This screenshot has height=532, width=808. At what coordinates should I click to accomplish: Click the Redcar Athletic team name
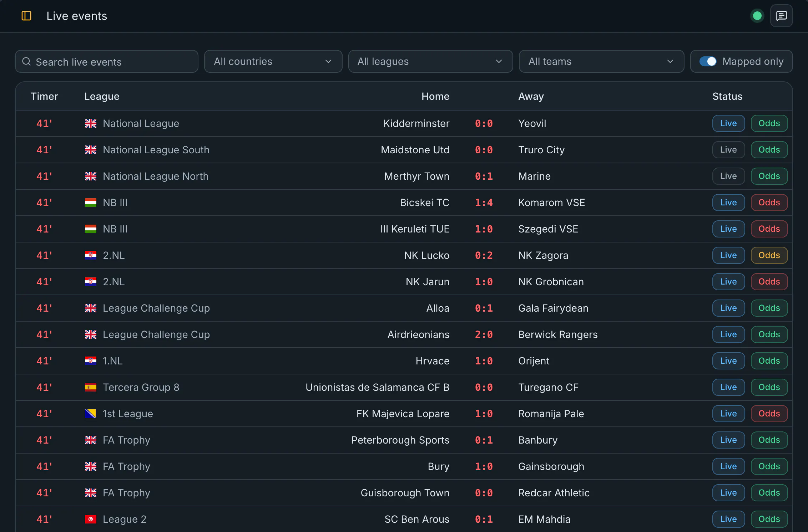coord(554,493)
